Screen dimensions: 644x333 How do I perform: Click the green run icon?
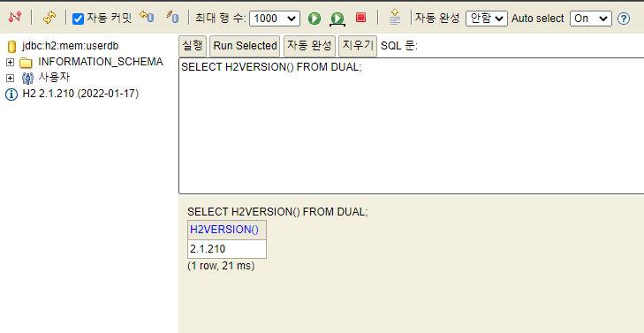[x=314, y=19]
